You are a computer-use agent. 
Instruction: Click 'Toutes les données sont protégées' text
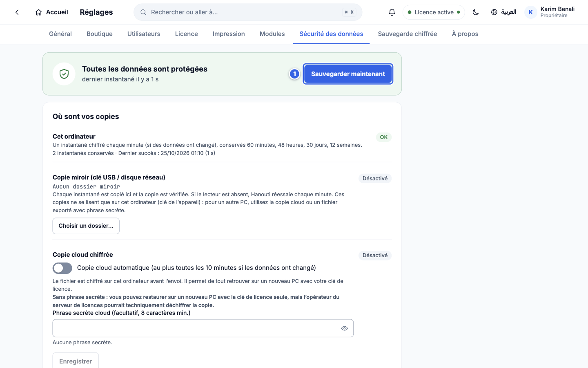pyautogui.click(x=145, y=69)
